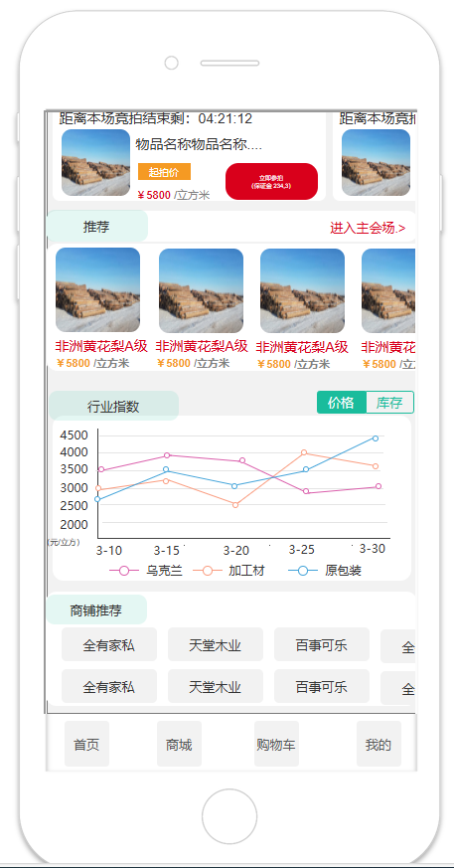Screen dimensions: 454x868
Task: Click the 起拍价 orange label
Action: tap(164, 172)
